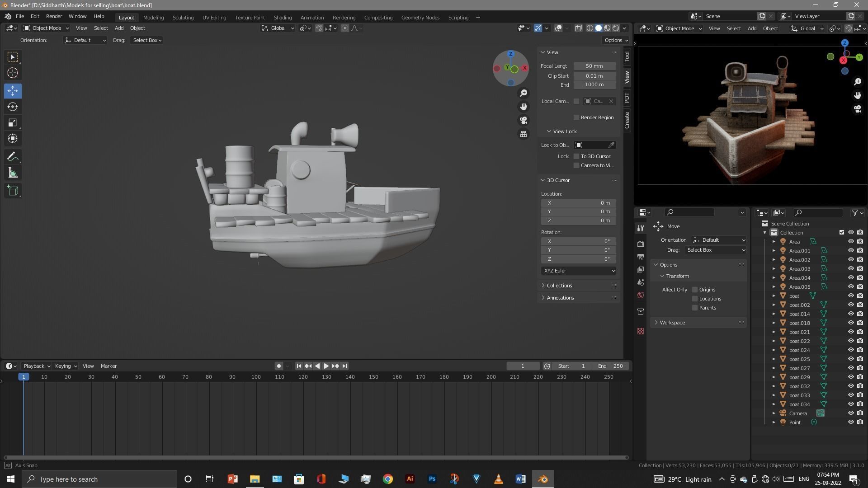The width and height of the screenshot is (868, 488).
Task: Toggle auto keying record button
Action: (x=279, y=366)
